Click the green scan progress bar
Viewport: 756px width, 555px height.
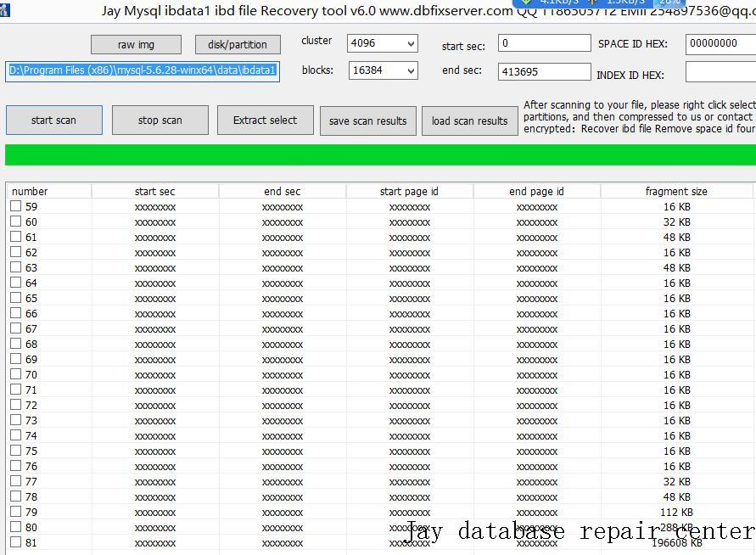point(380,154)
